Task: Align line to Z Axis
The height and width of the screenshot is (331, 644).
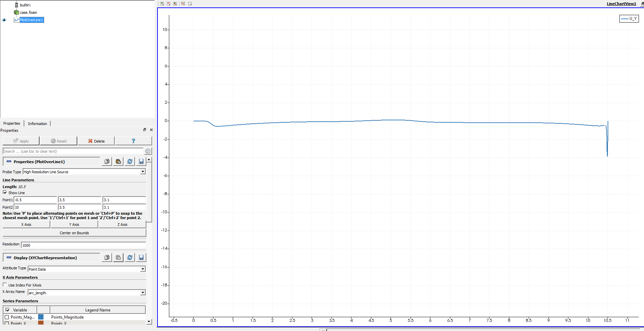Action: coord(122,224)
